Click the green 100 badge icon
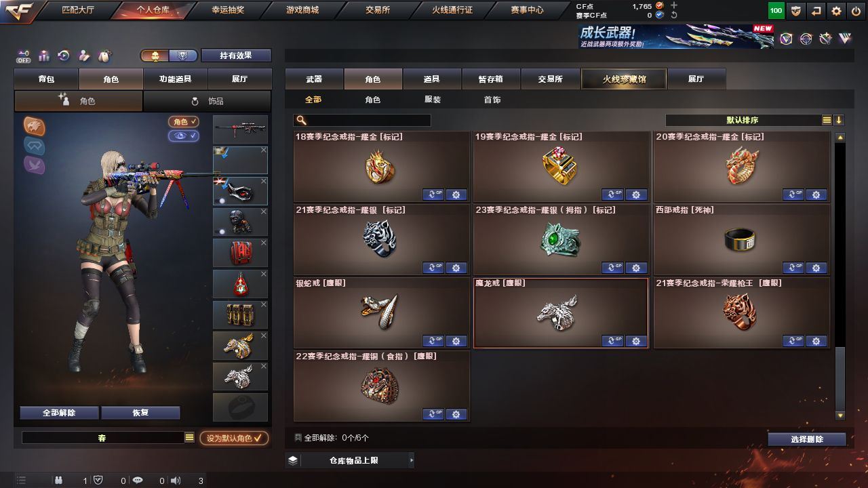 pos(776,11)
